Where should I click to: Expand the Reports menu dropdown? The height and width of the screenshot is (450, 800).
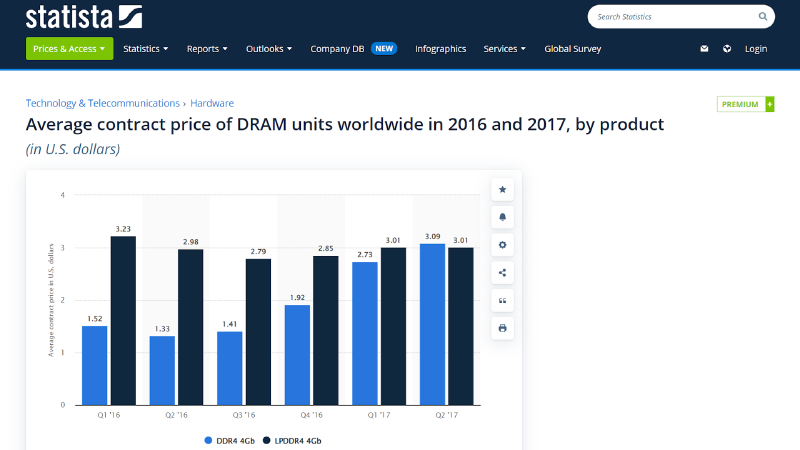(x=207, y=49)
